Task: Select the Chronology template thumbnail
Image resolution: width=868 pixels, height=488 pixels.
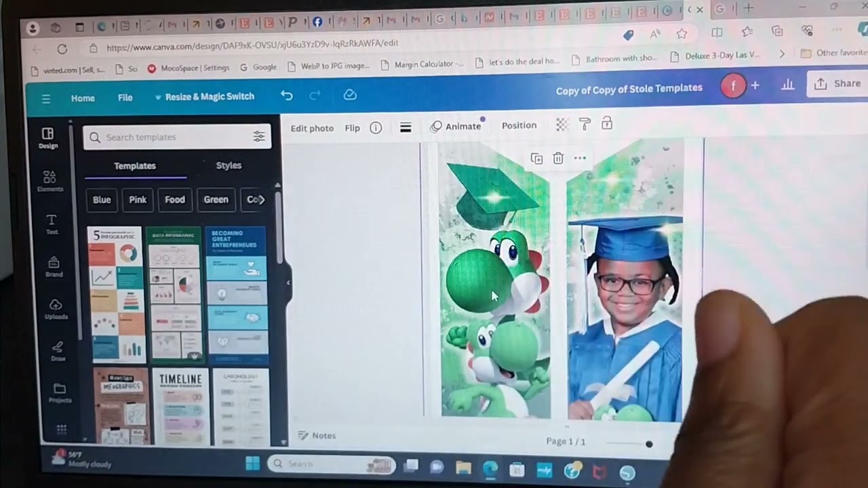Action: pos(241,407)
